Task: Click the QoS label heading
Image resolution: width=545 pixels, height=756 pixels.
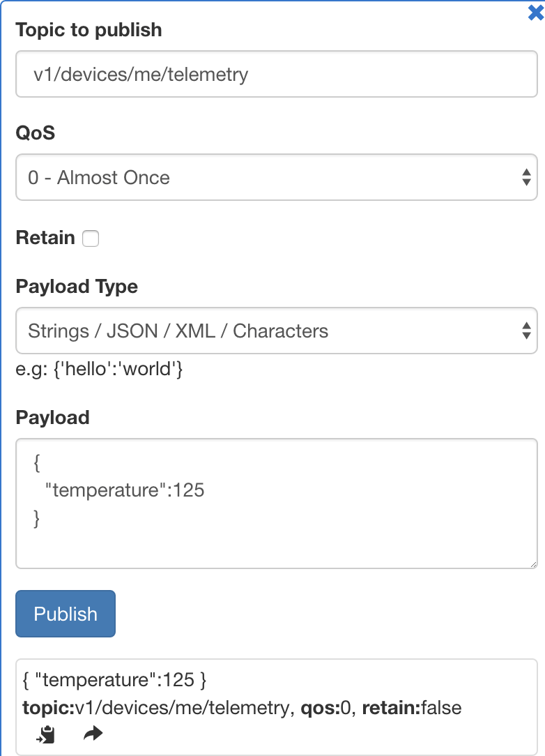Action: point(35,133)
